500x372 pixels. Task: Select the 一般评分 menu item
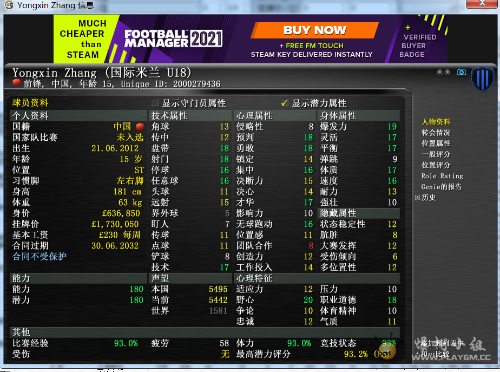coord(436,154)
